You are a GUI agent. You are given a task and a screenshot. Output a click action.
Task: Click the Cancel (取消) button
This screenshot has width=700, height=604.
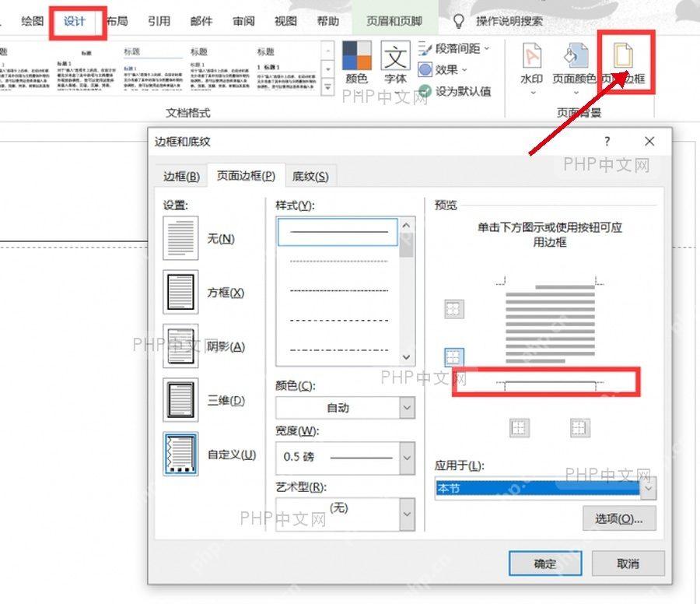point(628,564)
